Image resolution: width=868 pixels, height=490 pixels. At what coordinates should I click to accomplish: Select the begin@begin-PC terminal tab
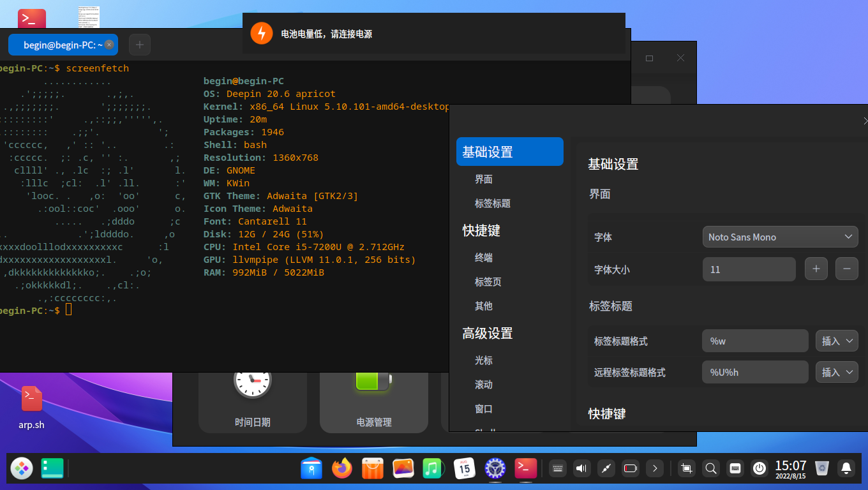(x=63, y=45)
